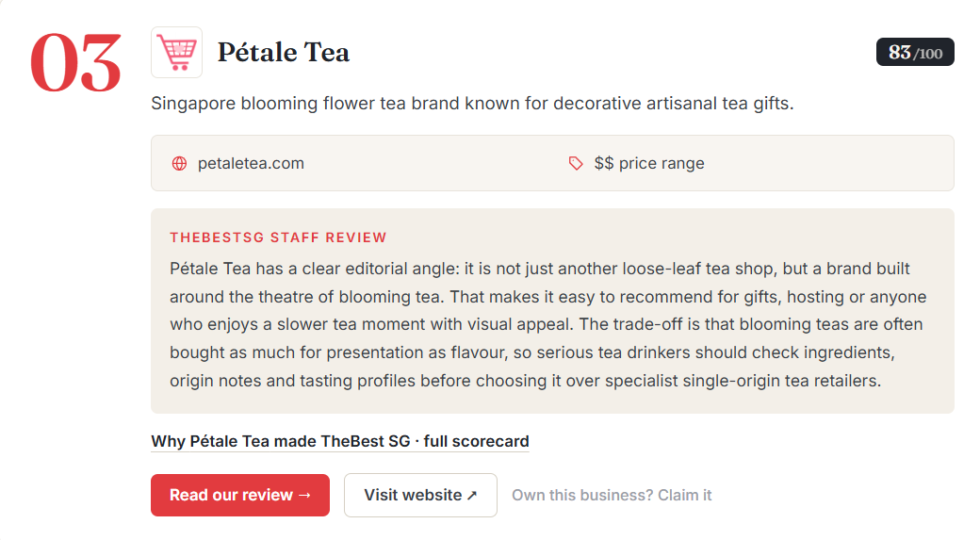Open the Visit website button
This screenshot has height=540, width=980.
pos(420,495)
